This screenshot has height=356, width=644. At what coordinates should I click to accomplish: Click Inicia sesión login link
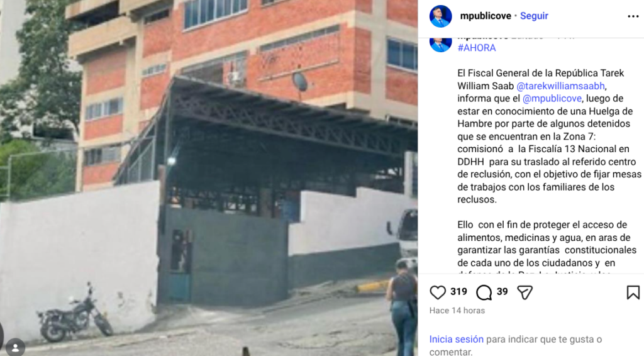(457, 339)
